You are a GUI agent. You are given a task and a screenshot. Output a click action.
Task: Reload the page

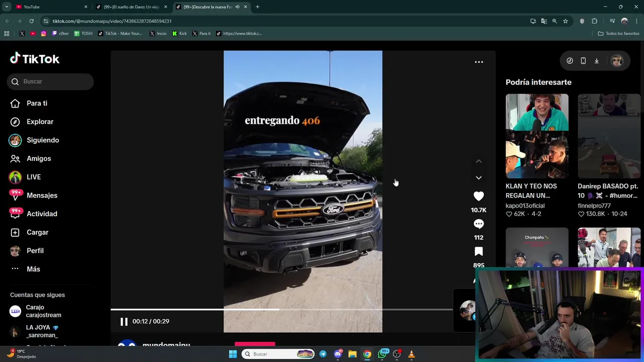click(x=31, y=21)
